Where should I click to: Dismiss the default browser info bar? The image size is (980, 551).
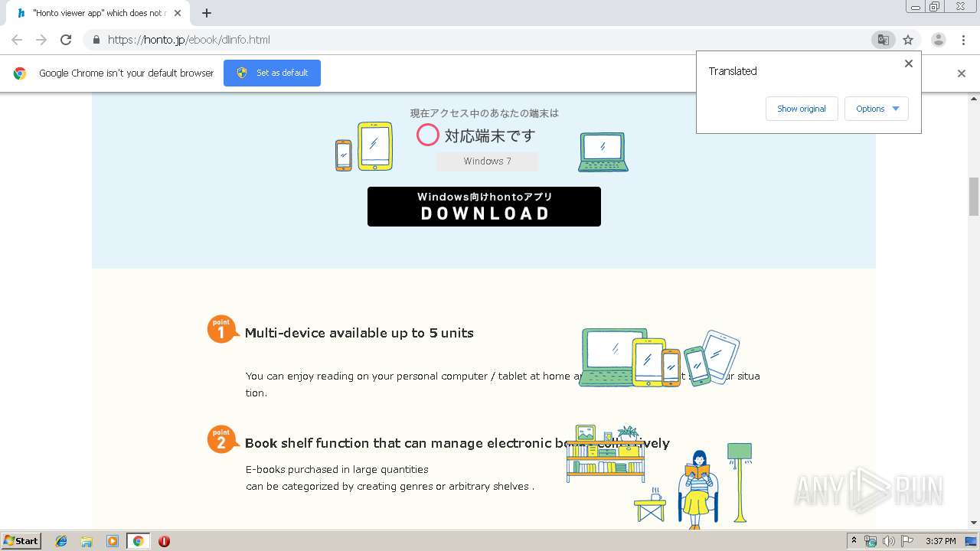(962, 73)
